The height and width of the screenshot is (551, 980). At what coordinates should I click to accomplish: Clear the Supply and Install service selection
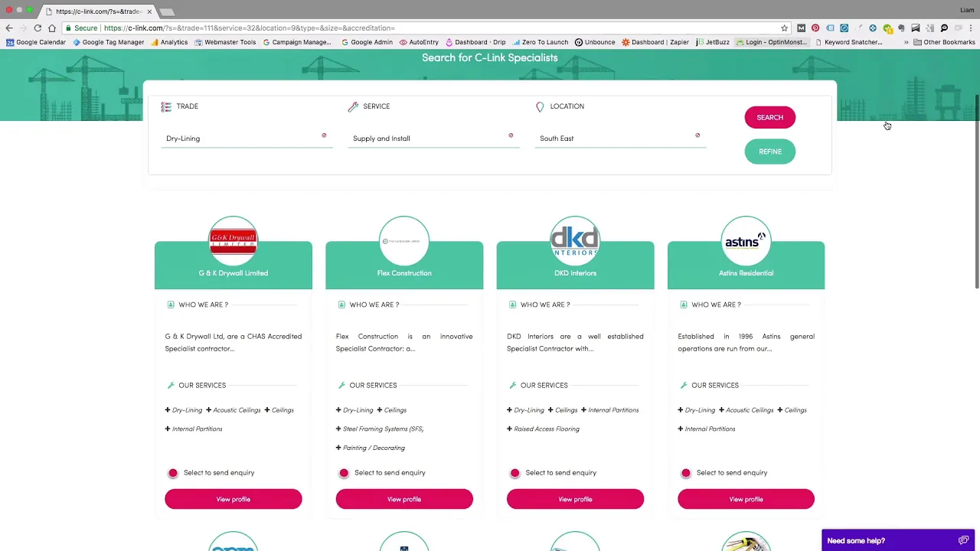point(511,135)
